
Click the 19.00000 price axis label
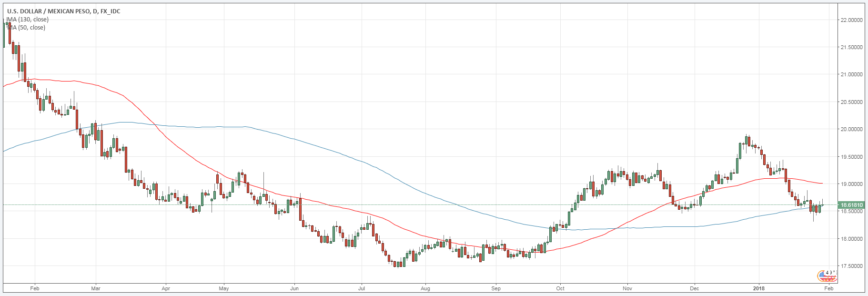pos(852,184)
